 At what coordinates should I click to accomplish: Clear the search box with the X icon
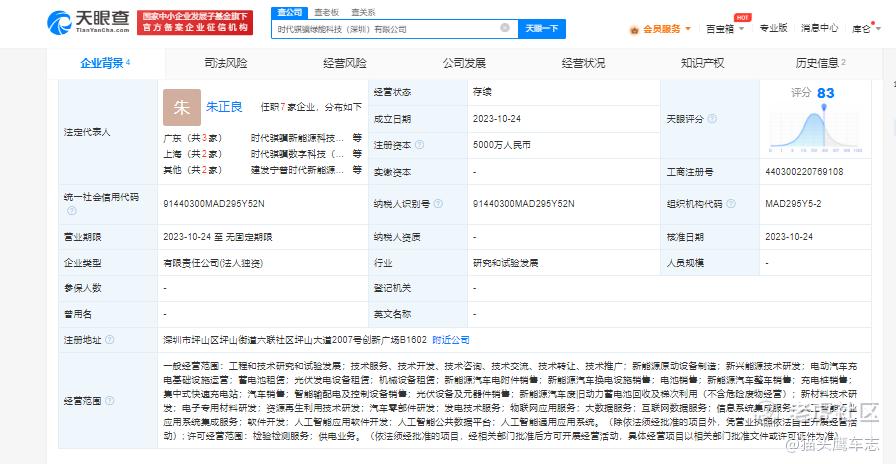(x=505, y=28)
